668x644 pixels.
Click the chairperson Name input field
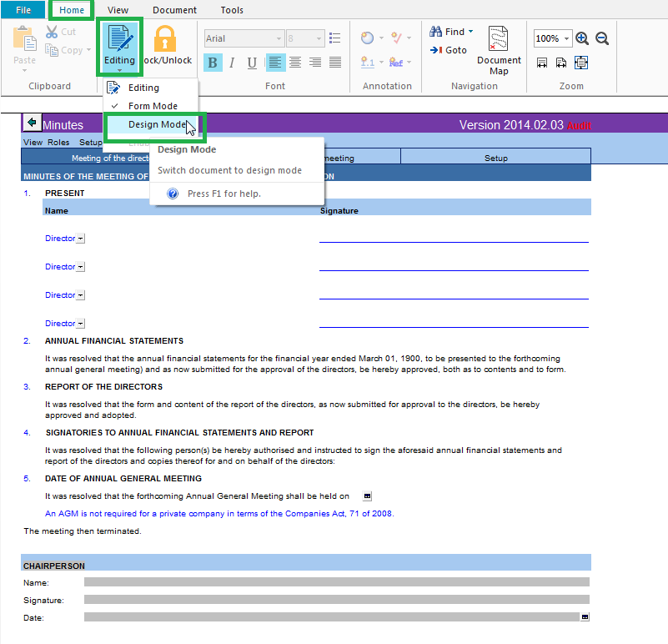(336, 582)
